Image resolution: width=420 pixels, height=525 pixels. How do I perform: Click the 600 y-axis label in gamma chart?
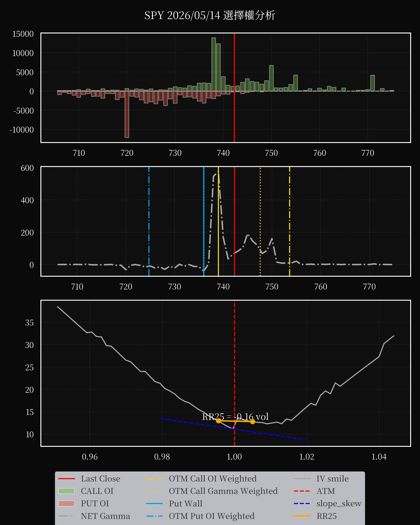[x=27, y=168]
